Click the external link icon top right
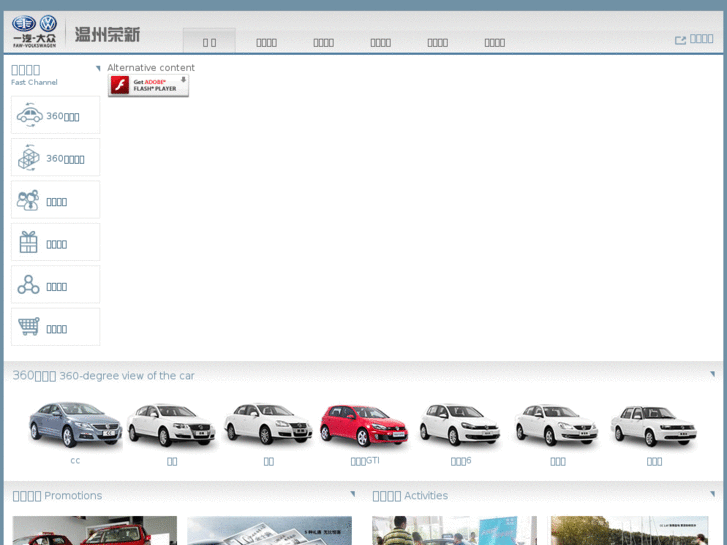 pyautogui.click(x=680, y=40)
